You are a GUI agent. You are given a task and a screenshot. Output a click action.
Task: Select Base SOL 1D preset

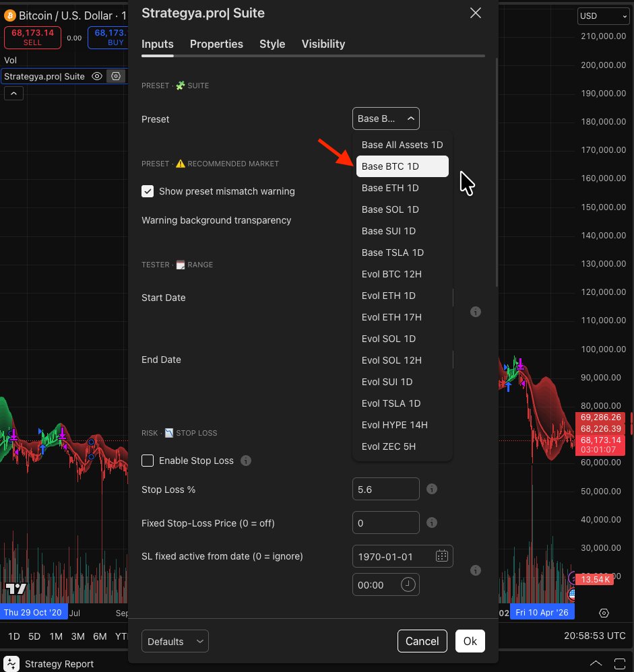[x=402, y=209]
